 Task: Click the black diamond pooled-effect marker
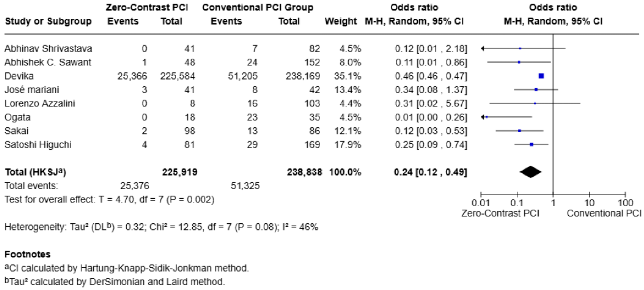pyautogui.click(x=530, y=172)
